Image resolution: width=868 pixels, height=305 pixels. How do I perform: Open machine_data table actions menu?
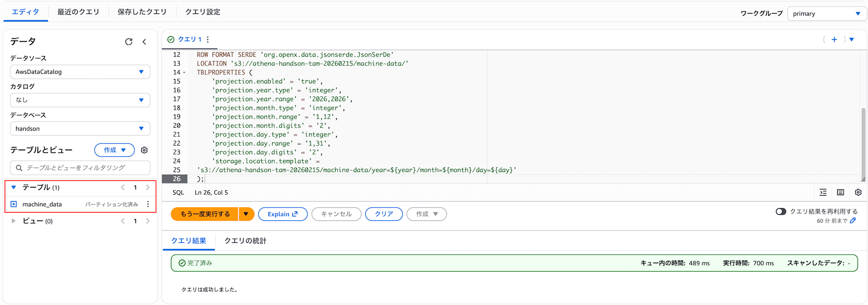pos(148,204)
